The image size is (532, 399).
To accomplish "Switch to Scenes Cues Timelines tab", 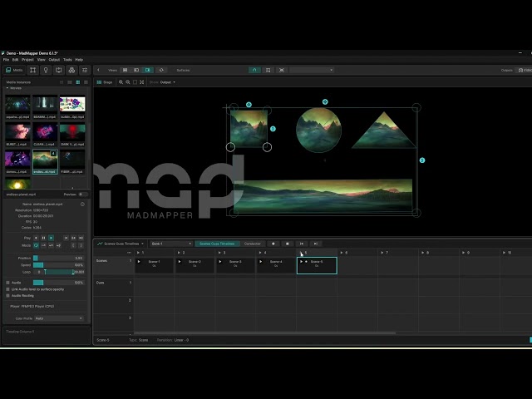I will [217, 244].
